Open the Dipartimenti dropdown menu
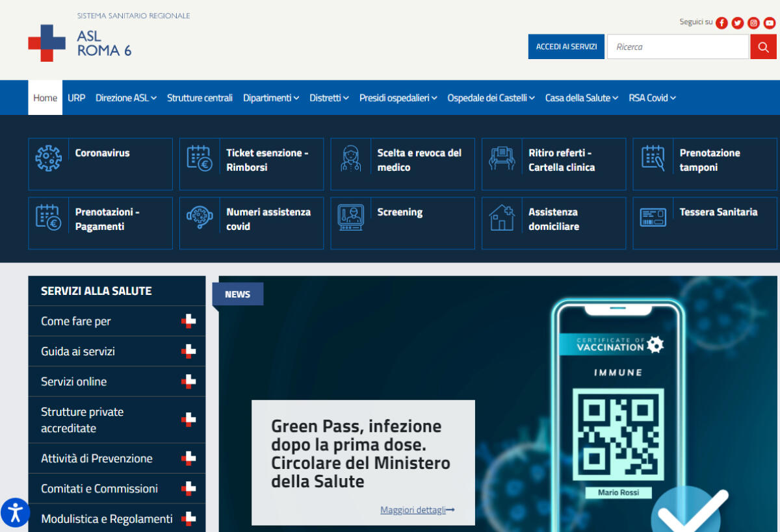This screenshot has width=780, height=532. [x=270, y=98]
